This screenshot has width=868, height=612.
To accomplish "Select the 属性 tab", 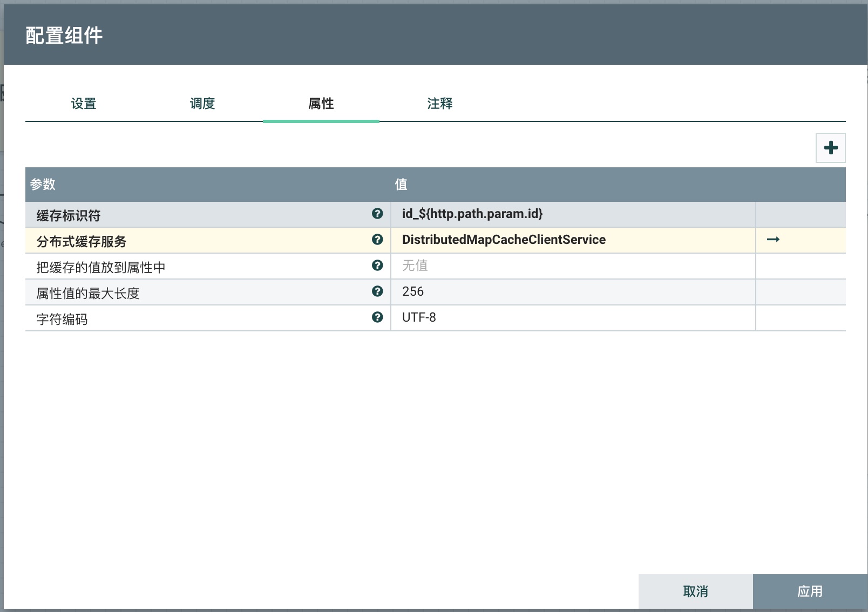I will click(x=321, y=104).
